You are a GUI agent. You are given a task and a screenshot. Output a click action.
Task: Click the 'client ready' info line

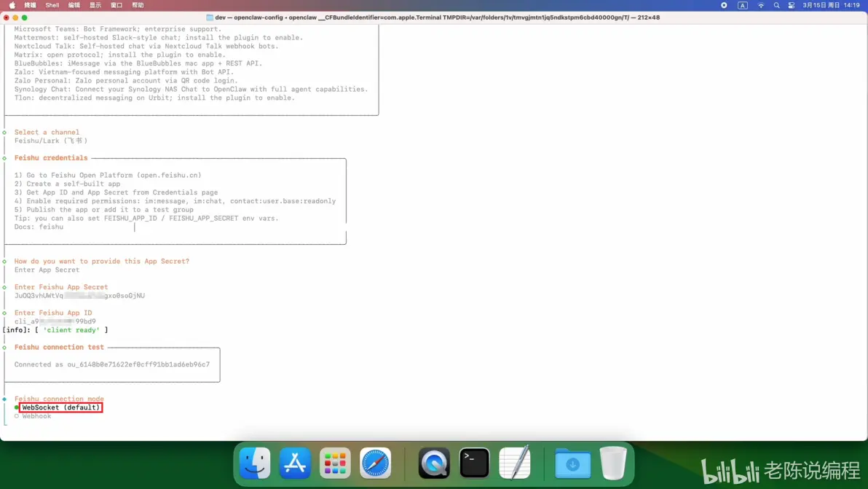coord(55,330)
